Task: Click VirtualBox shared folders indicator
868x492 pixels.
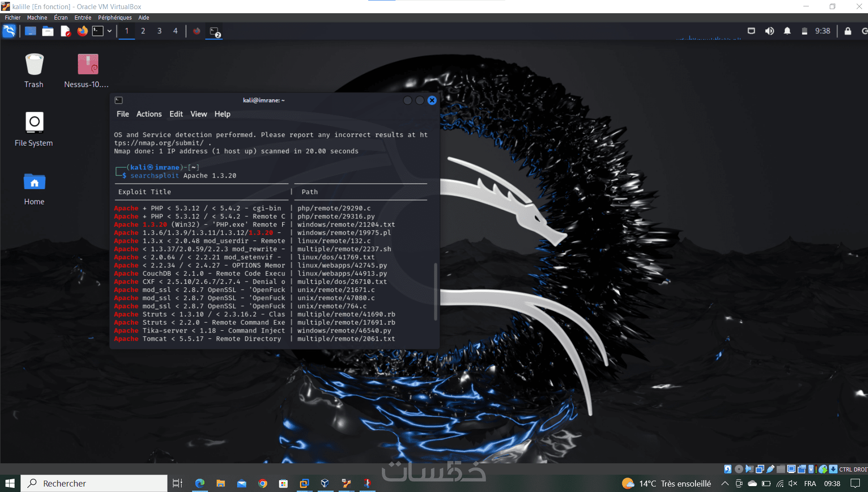Action: [781, 469]
